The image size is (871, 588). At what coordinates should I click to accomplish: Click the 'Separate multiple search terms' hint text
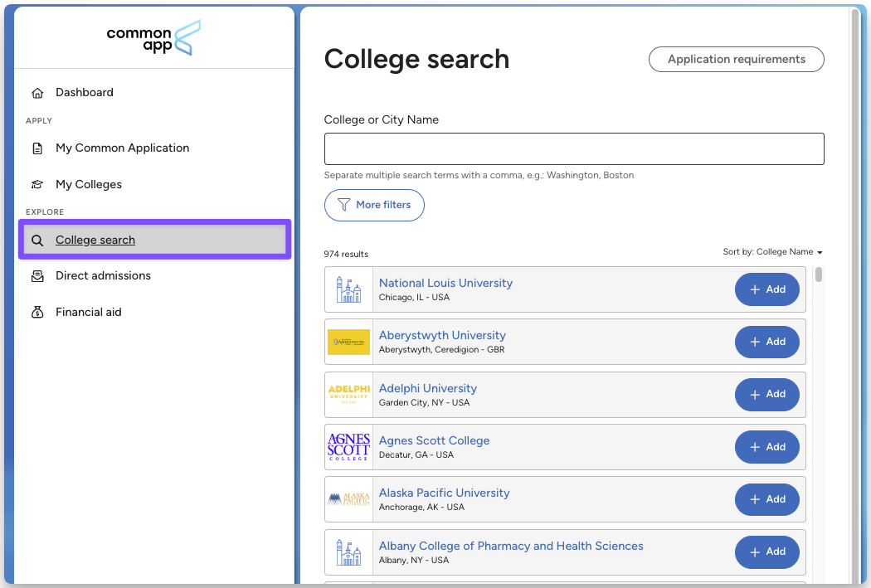point(479,176)
